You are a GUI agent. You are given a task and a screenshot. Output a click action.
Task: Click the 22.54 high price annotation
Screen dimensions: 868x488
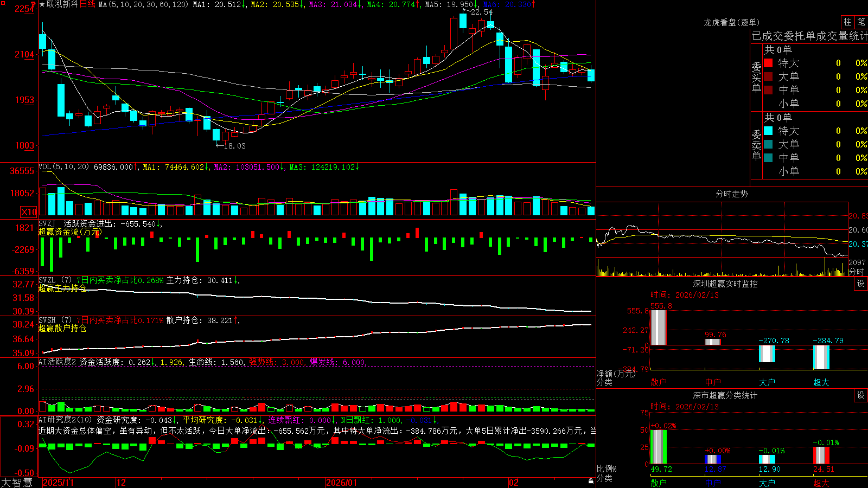click(482, 12)
